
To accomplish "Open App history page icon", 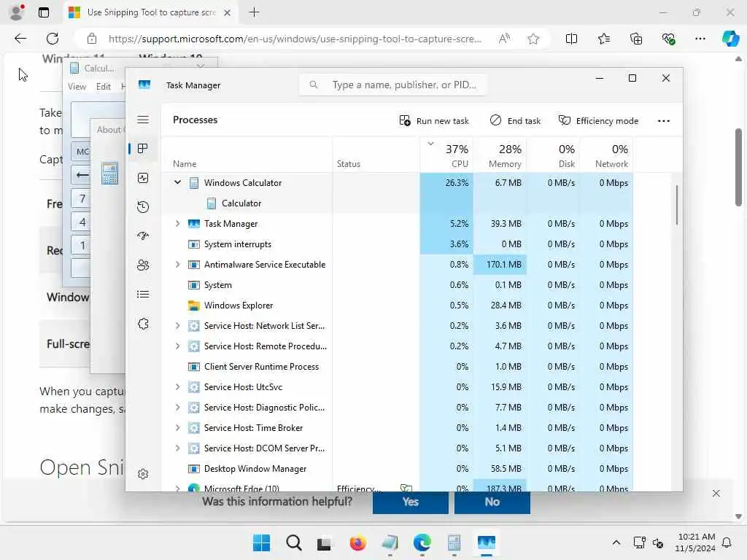I will click(x=143, y=207).
